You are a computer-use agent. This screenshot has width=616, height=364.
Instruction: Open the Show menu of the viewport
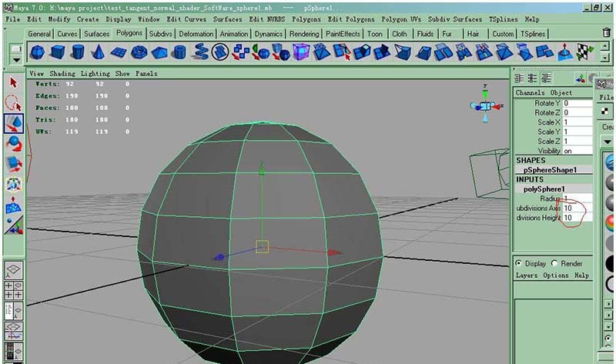pos(122,73)
